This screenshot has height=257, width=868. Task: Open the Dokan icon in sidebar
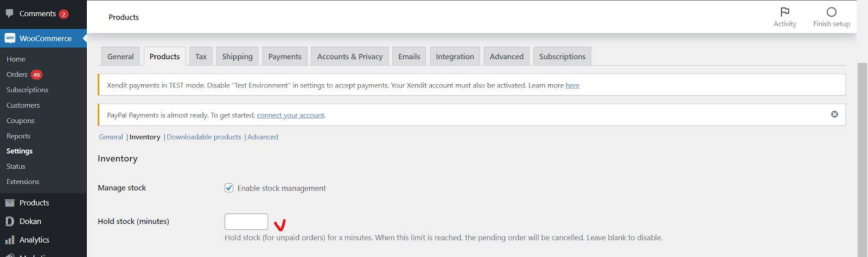coord(10,221)
